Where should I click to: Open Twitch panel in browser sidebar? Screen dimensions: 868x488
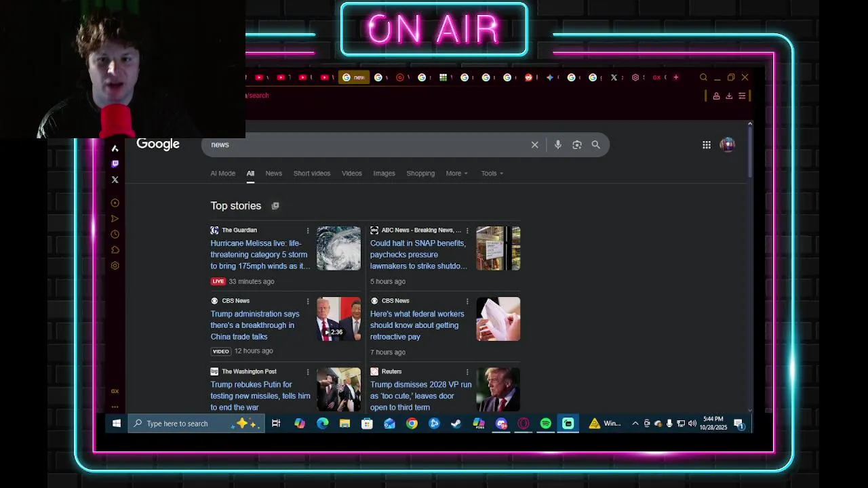point(115,163)
